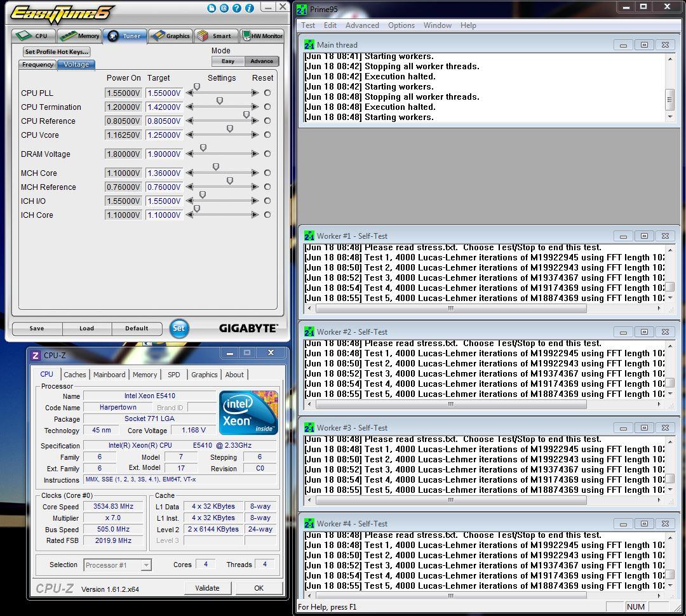Select the ICH I/O reset radio button
686x616 pixels.
point(267,201)
